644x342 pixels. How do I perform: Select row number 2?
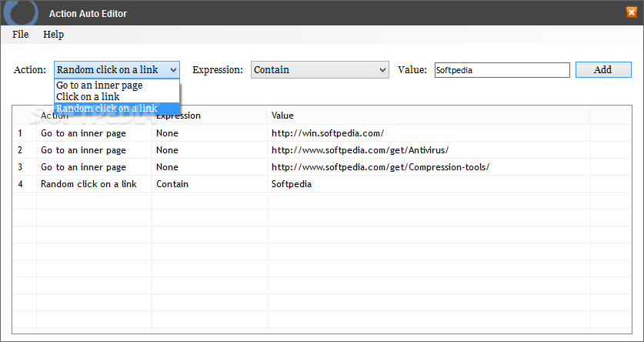20,150
